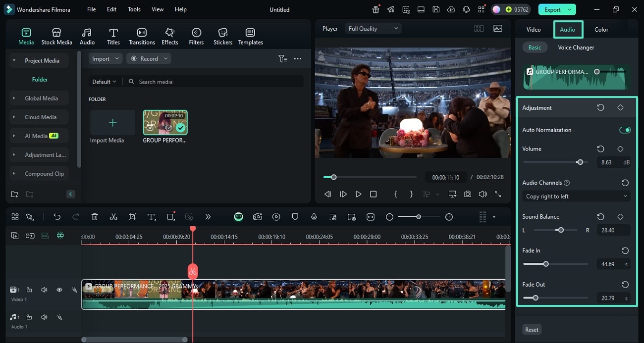The image size is (644, 343).
Task: Expand the Project Media tree
Action: (14, 60)
